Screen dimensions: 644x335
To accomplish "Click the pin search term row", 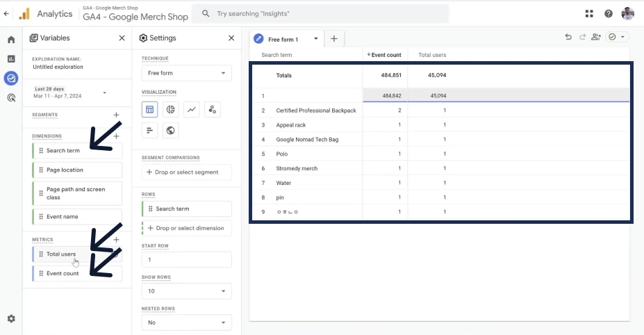I will pos(440,197).
